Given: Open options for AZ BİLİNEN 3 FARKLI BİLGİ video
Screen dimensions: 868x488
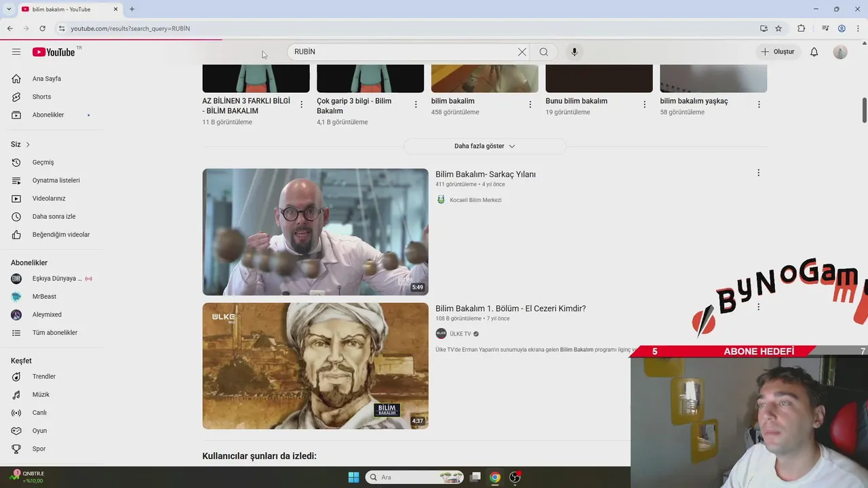Looking at the screenshot, I should [x=302, y=104].
